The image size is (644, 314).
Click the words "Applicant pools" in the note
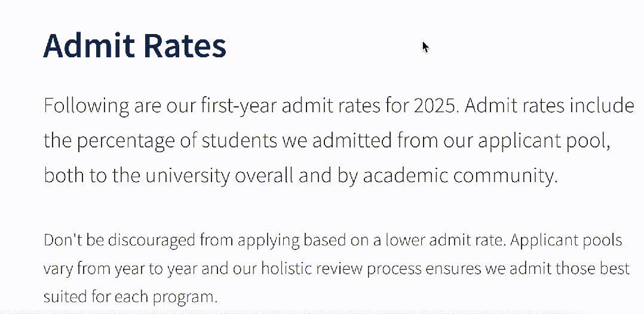(x=566, y=241)
